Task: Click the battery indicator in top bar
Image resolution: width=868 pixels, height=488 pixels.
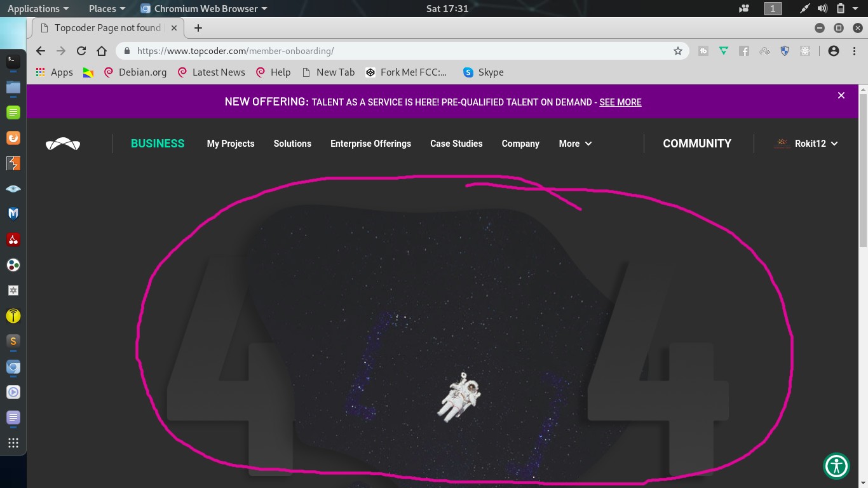Action: [840, 8]
